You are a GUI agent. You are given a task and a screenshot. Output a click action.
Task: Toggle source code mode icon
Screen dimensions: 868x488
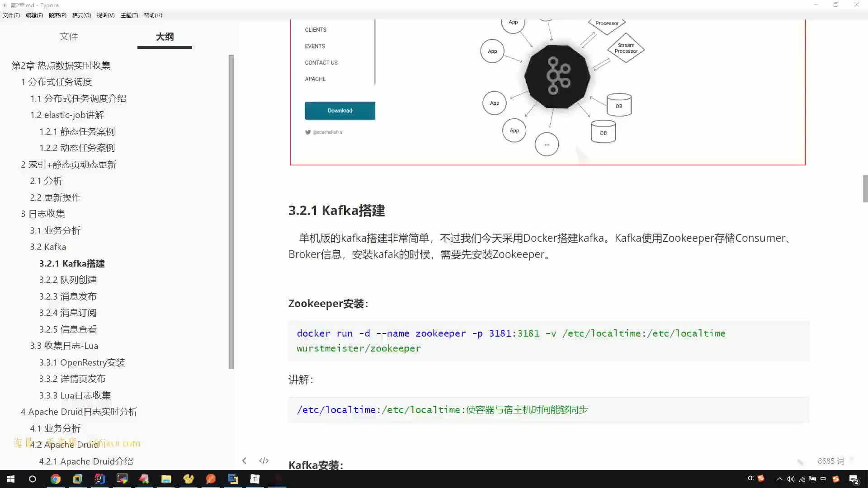point(264,460)
